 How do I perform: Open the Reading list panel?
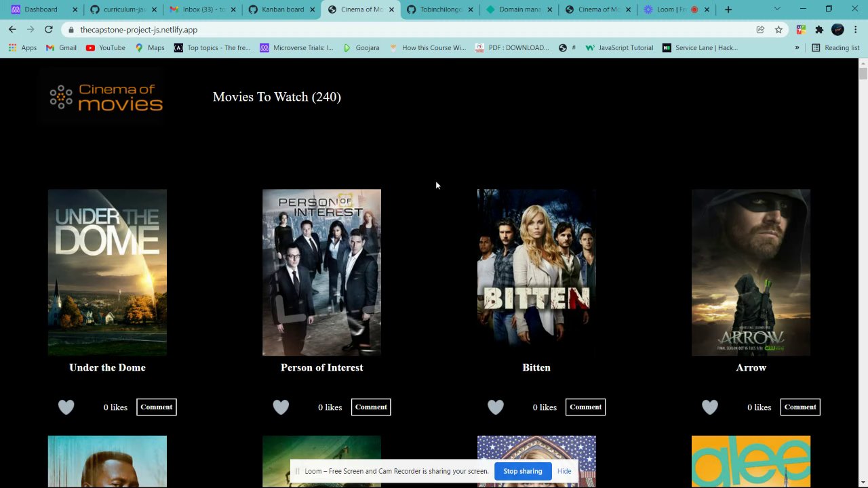(x=835, y=48)
